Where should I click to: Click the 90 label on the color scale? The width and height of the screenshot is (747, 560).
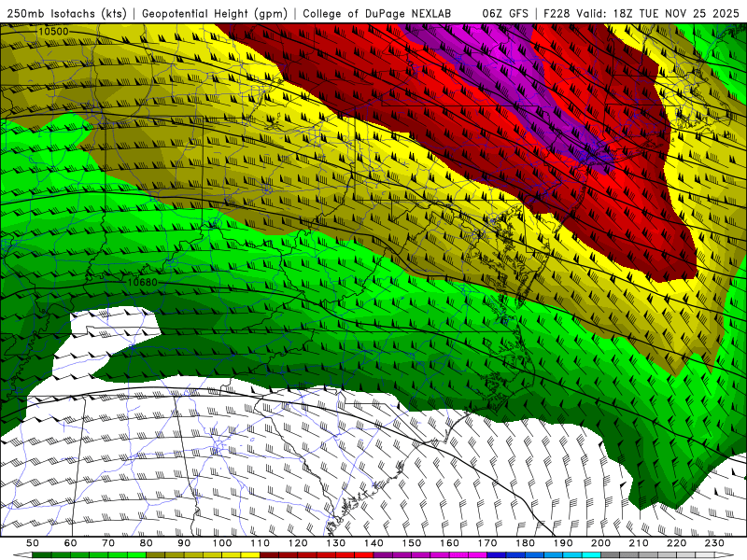tap(184, 543)
